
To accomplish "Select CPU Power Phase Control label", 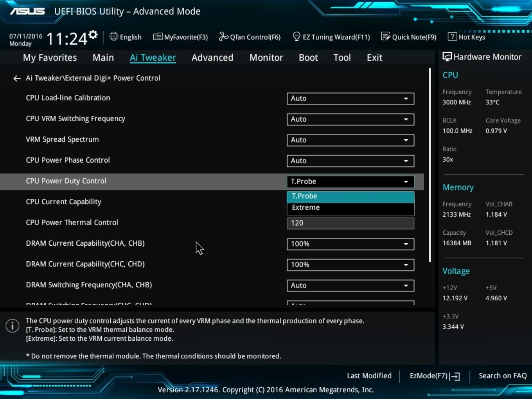I will tap(68, 160).
